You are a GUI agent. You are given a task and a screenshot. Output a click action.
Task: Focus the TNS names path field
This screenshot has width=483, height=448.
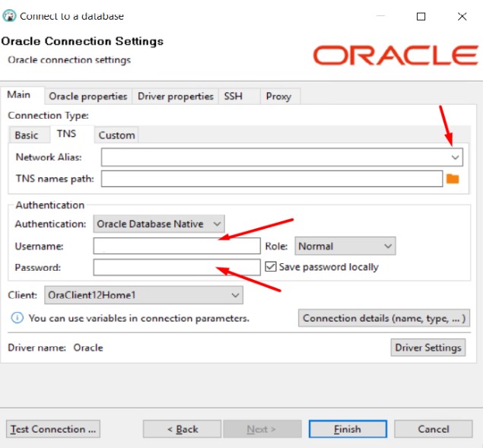pos(272,179)
